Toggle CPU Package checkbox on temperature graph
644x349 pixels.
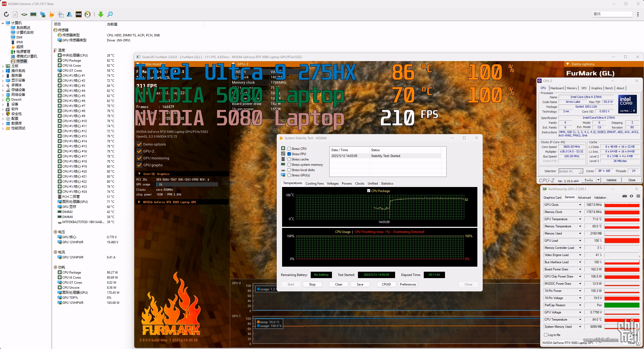point(369,191)
